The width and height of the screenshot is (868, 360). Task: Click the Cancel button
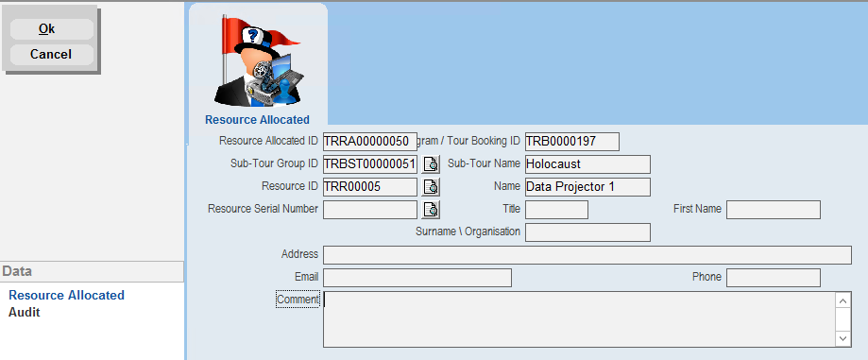click(52, 54)
